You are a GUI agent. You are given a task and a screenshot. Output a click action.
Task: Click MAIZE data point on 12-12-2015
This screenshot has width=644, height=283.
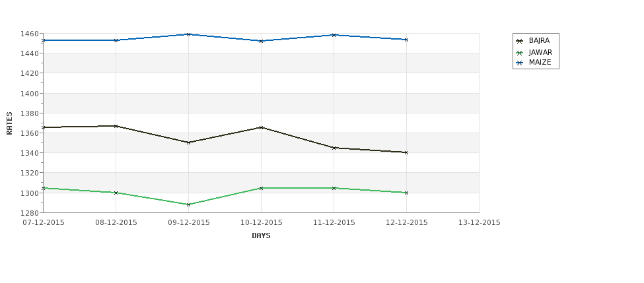tap(406, 40)
